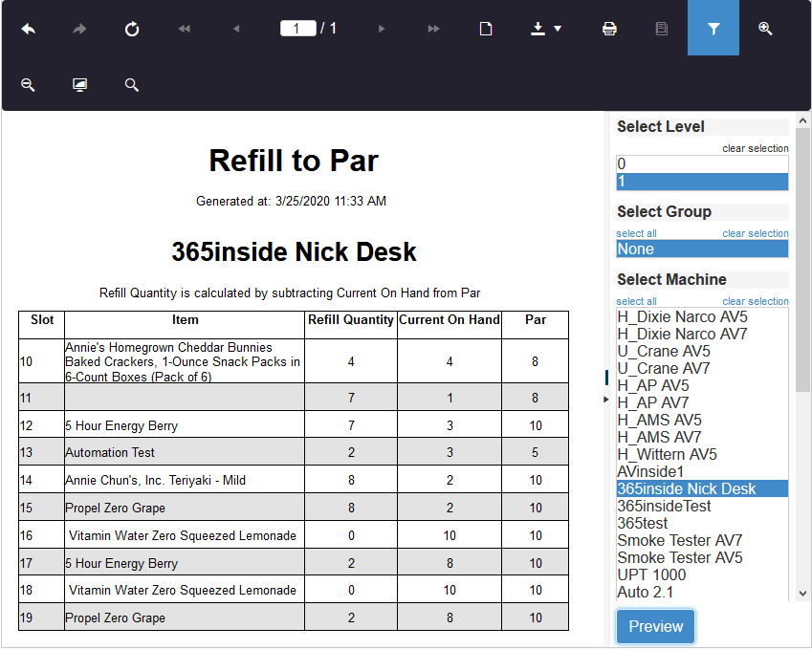Select machine U_Crane AV5

tap(702, 352)
